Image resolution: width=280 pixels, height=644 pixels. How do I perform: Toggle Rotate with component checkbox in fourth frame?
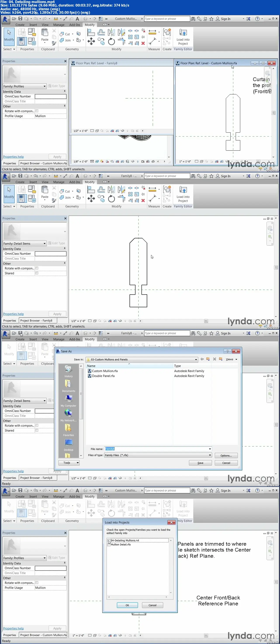point(37,583)
